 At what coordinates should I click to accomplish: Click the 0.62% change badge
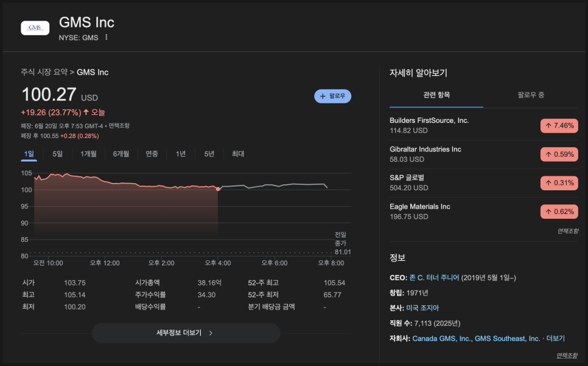(559, 212)
